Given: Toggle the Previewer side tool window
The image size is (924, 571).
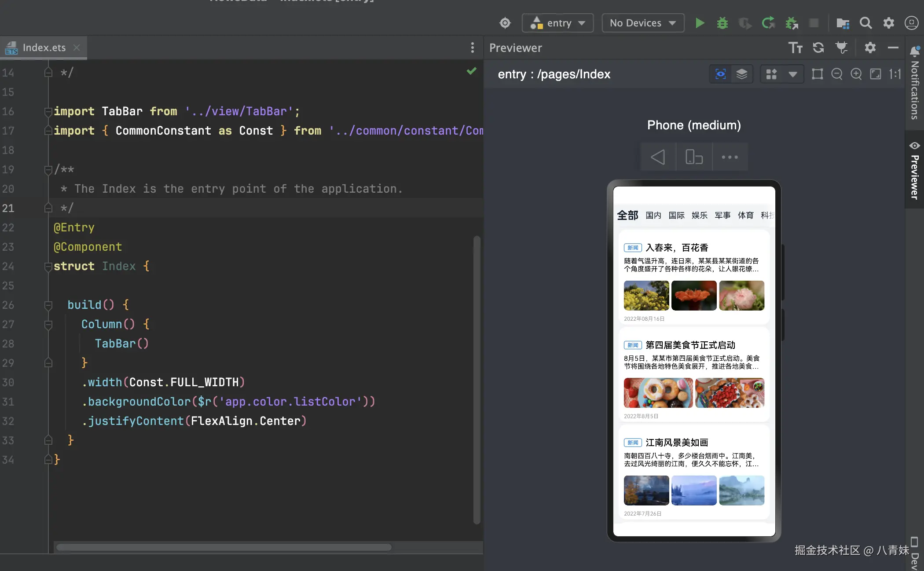Looking at the screenshot, I should tap(915, 172).
